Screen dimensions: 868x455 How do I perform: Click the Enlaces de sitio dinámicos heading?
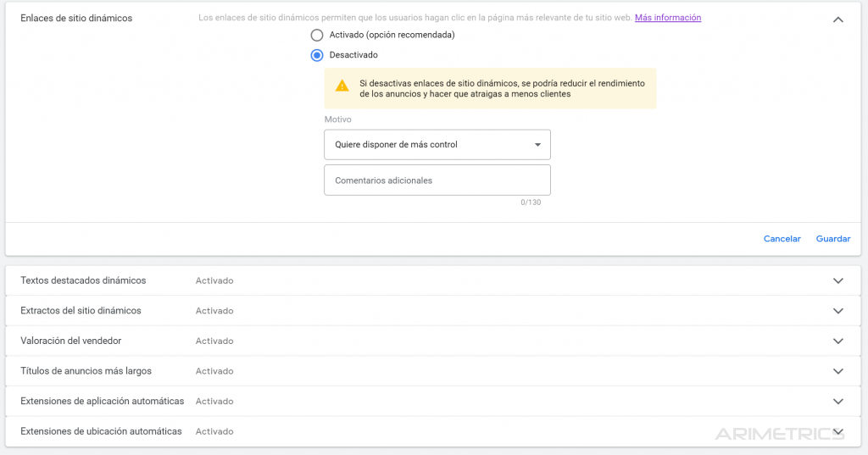[76, 19]
